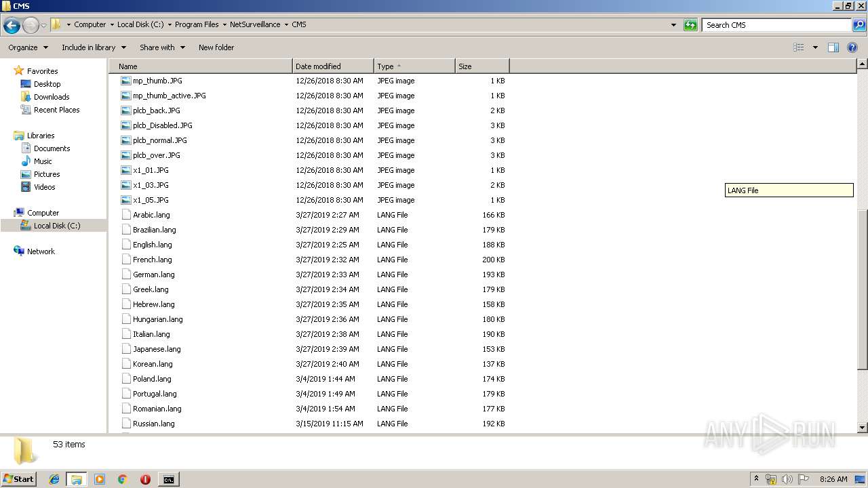Image resolution: width=868 pixels, height=488 pixels.
Task: Open Include in library dropdown
Action: (x=94, y=47)
